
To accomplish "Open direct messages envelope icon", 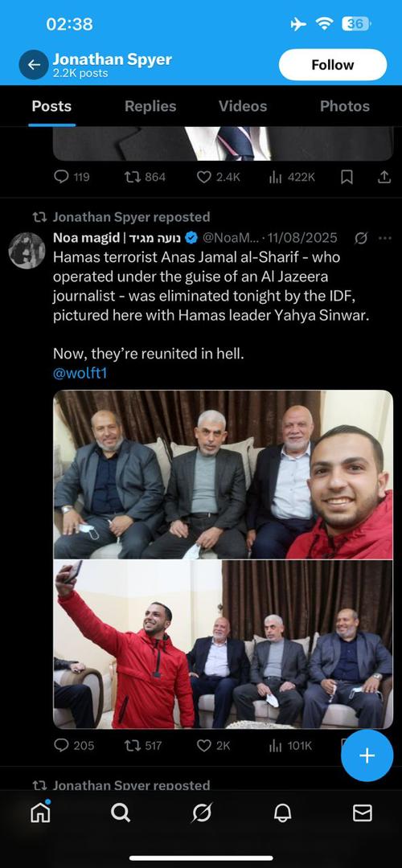I will (362, 813).
